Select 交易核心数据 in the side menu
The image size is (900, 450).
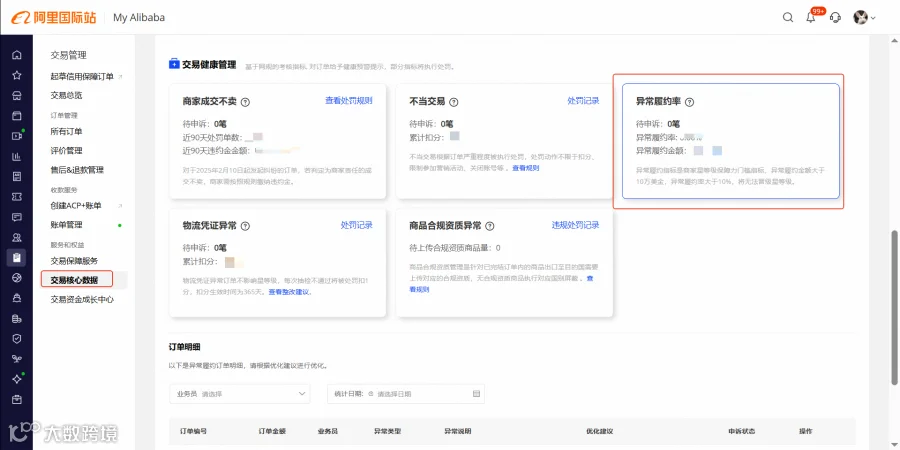[x=77, y=280]
